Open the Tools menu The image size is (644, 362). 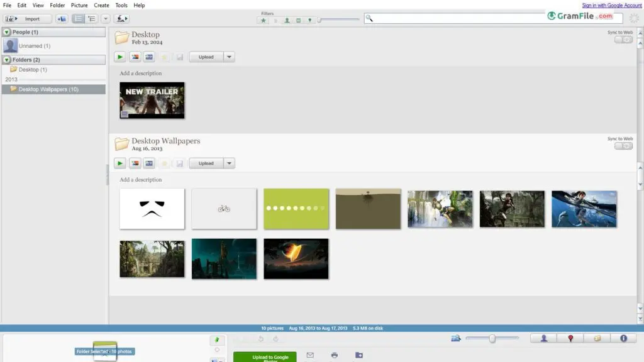tap(121, 5)
